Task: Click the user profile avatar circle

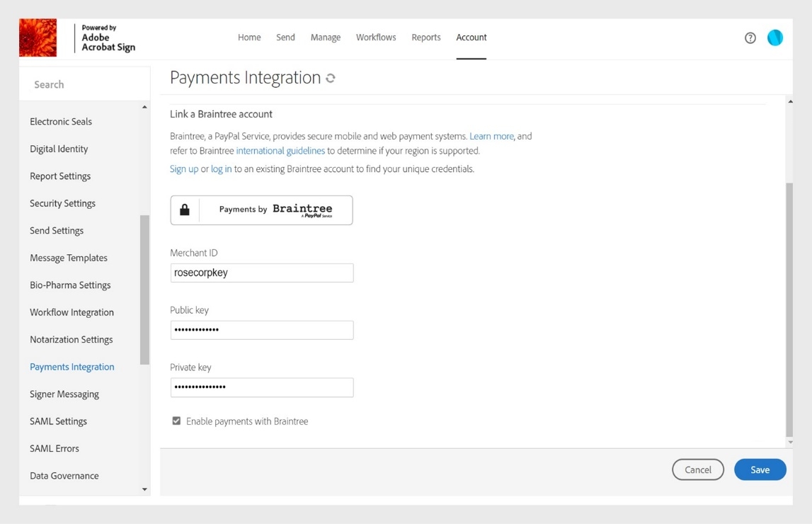Action: tap(775, 38)
